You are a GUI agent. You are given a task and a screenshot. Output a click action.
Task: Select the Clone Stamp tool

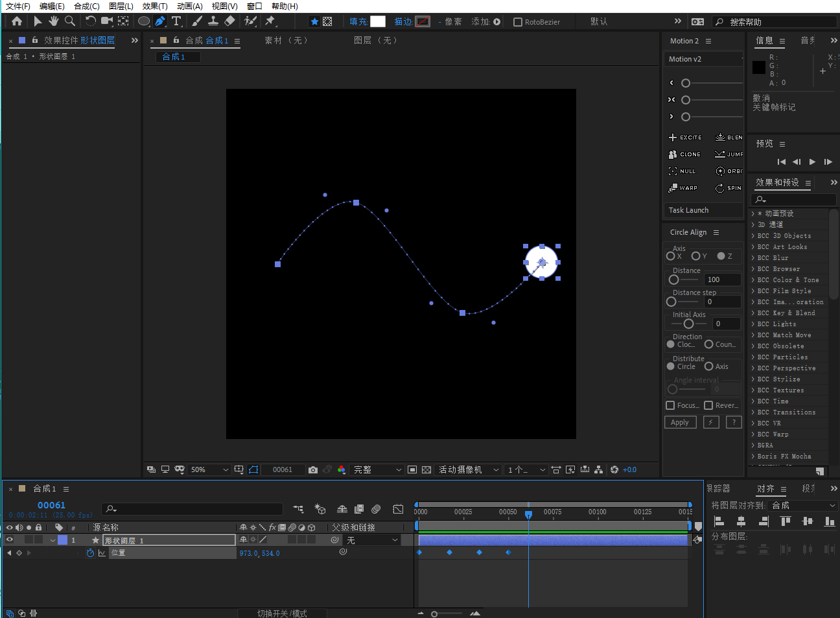pyautogui.click(x=213, y=21)
